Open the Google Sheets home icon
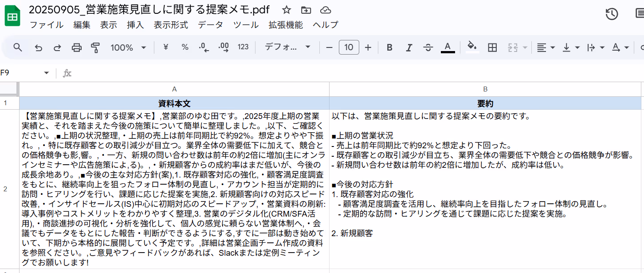Image resolution: width=644 pixels, height=273 pixels. coord(12,16)
